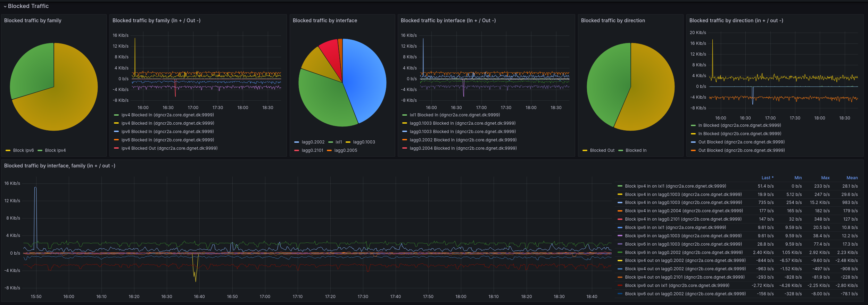Select Block ipv4 out on lagg0.2101 row
The image size is (868, 305).
(x=685, y=277)
